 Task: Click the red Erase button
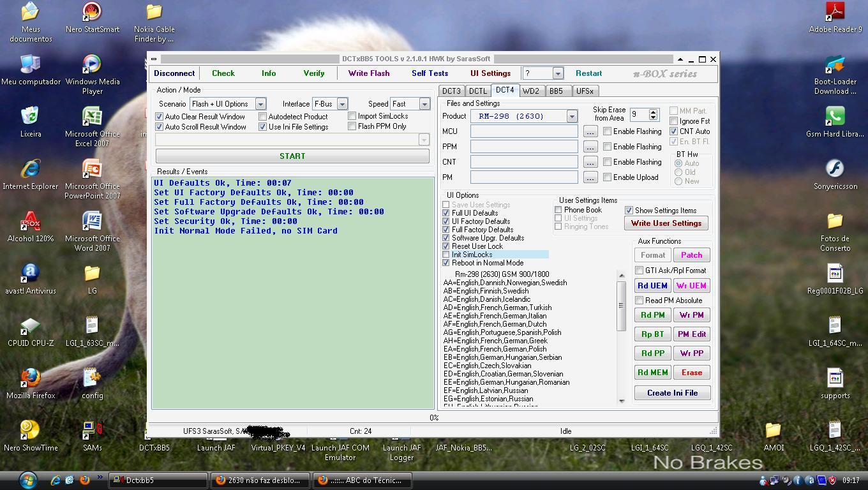click(691, 373)
